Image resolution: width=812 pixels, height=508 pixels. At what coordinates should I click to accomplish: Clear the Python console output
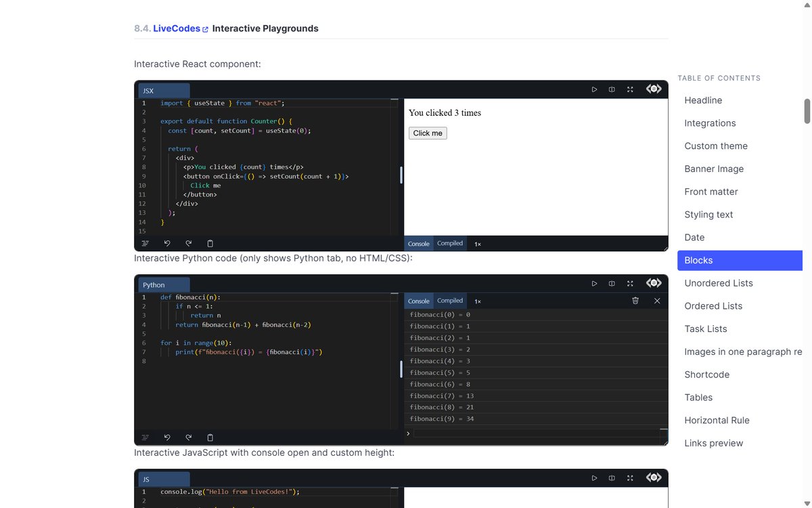pyautogui.click(x=635, y=301)
